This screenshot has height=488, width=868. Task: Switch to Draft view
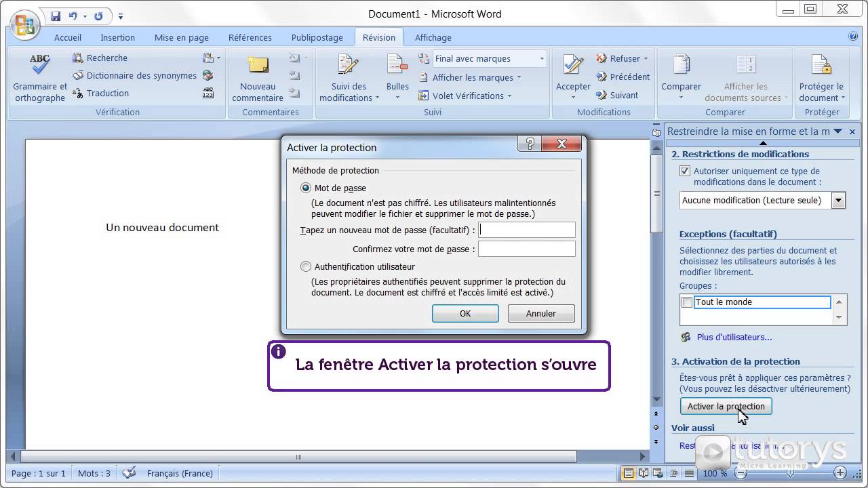point(689,473)
